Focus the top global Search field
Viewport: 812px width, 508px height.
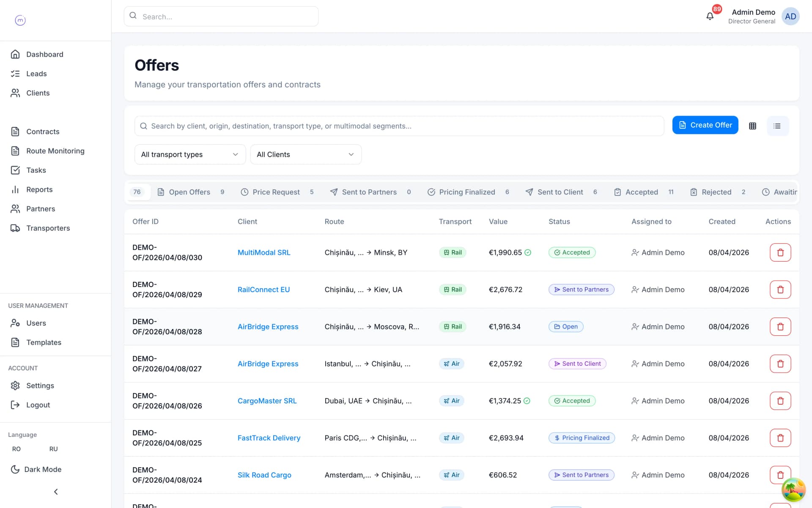click(x=221, y=17)
